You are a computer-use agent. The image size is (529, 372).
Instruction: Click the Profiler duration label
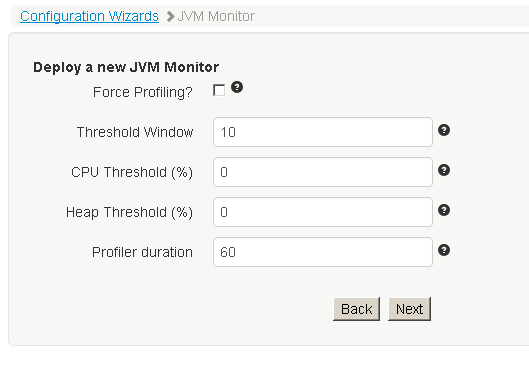point(142,252)
